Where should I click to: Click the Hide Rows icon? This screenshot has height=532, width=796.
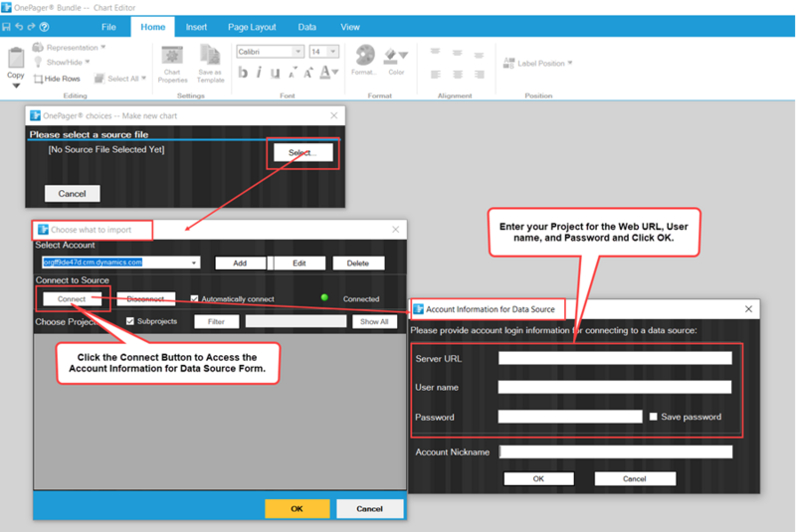[38, 79]
